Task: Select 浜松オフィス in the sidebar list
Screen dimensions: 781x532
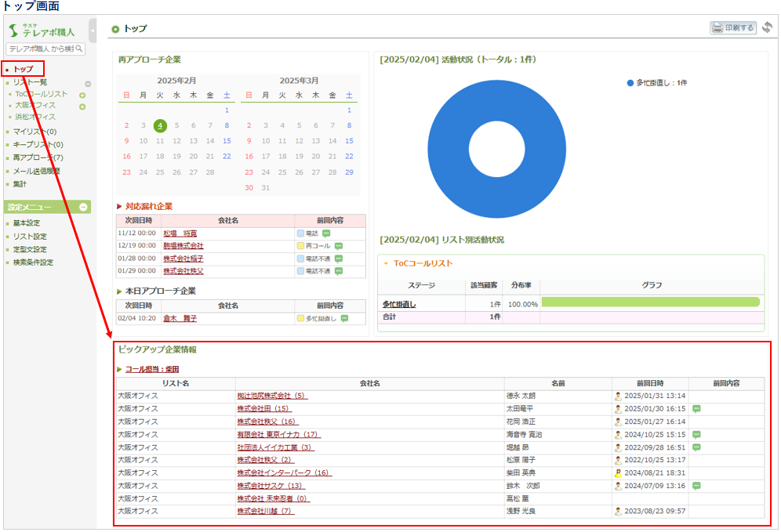Action: 35,117
